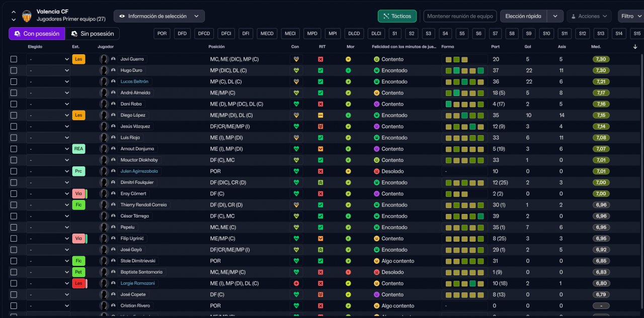Screen dimensions: 644x318
Task: Select Dani Raba's row checkbox
Action: pyautogui.click(x=14, y=104)
